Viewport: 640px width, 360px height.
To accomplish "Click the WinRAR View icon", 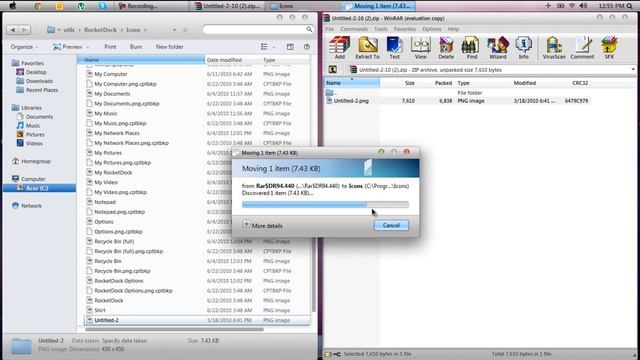I will tap(420, 47).
